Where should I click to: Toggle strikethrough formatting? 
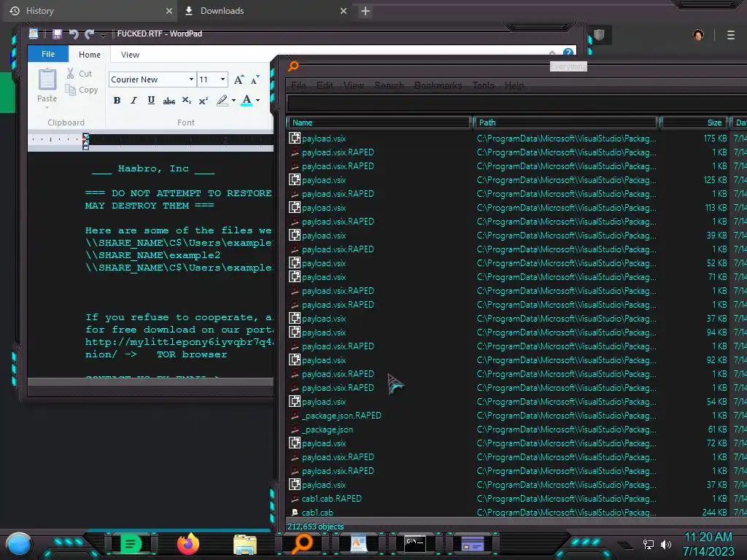[x=169, y=101]
